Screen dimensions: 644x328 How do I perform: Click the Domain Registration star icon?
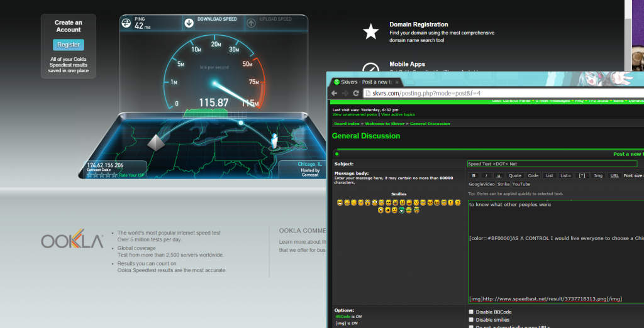click(x=371, y=31)
